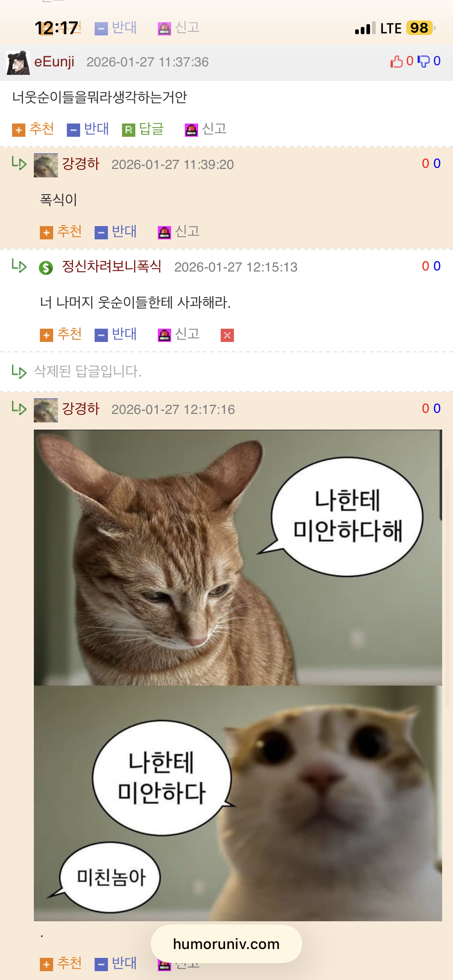Viewport: 453px width, 980px height.
Task: Tap the humoruniv.com address pill
Action: (x=226, y=944)
